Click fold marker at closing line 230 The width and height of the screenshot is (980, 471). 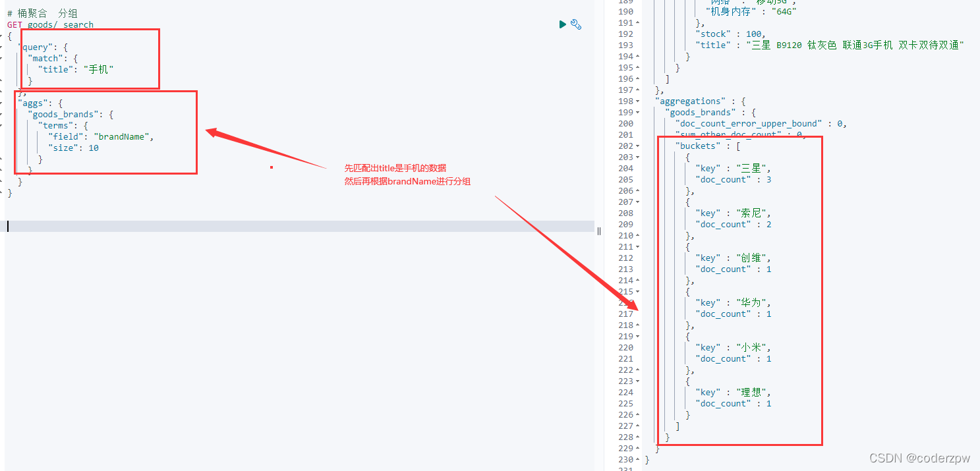(x=637, y=460)
